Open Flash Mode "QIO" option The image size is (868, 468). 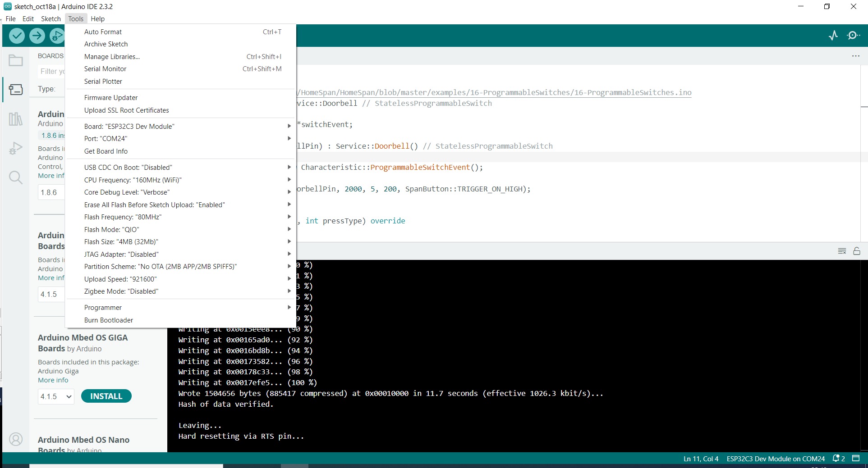[180, 230]
